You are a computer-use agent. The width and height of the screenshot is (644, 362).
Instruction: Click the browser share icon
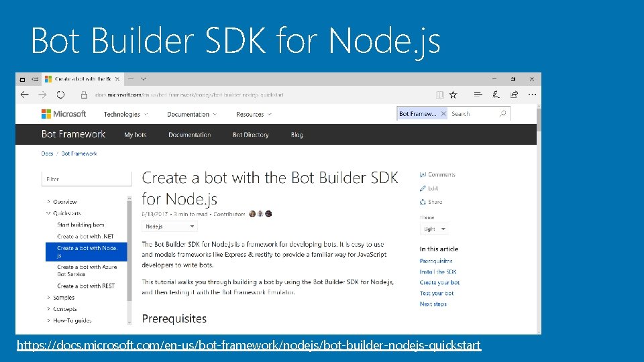point(515,95)
